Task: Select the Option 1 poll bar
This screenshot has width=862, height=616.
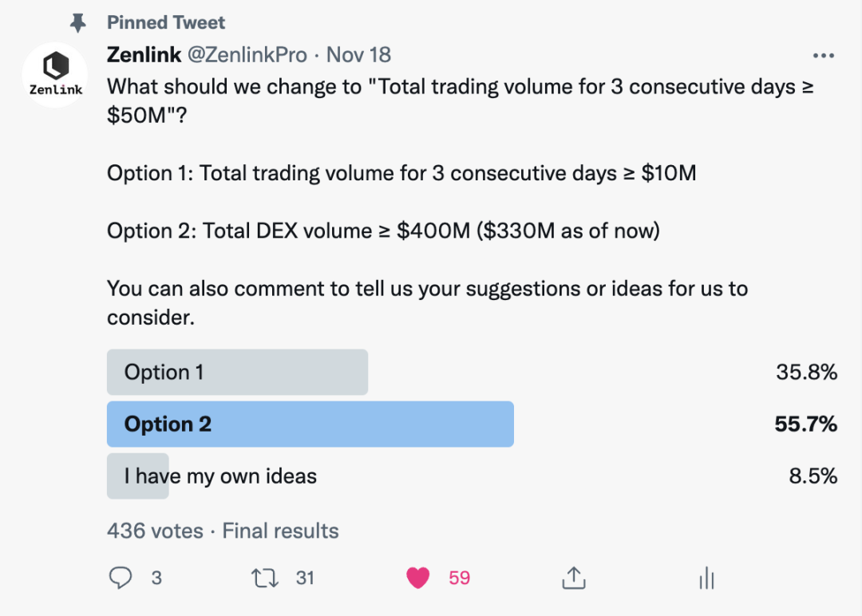Action: point(237,372)
